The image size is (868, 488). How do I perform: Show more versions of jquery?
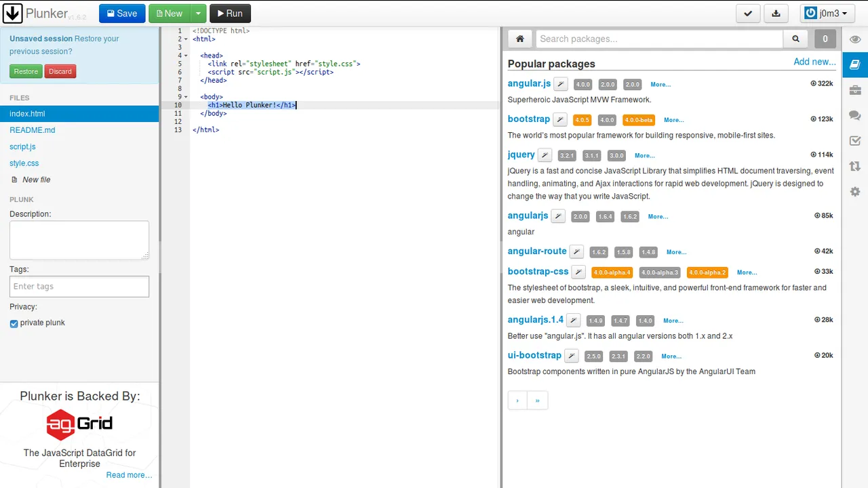[x=644, y=155]
